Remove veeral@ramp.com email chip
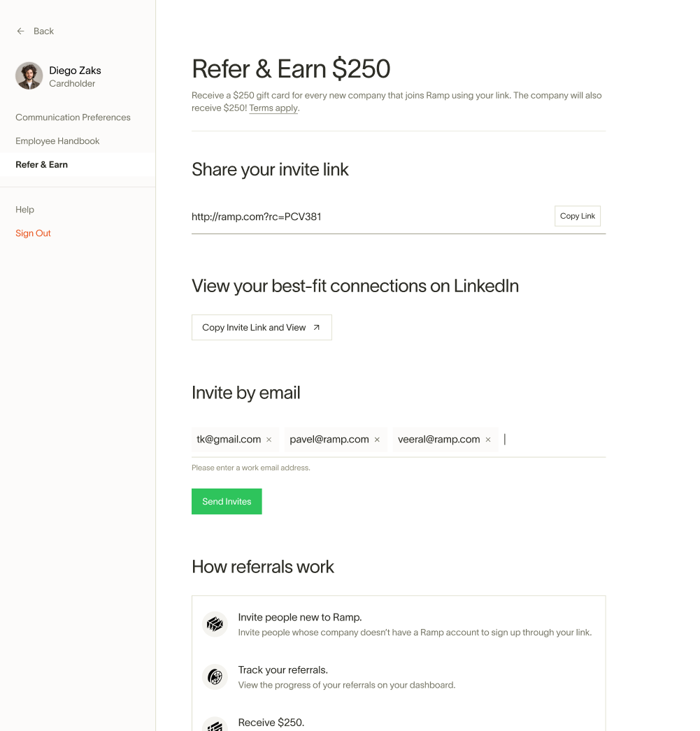The image size is (700, 731). [488, 440]
